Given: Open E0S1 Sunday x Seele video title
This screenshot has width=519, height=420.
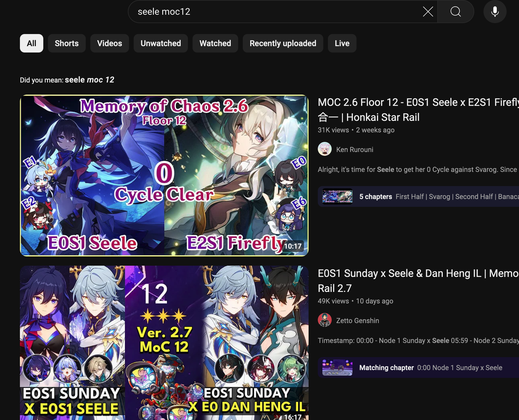Looking at the screenshot, I should (x=418, y=281).
